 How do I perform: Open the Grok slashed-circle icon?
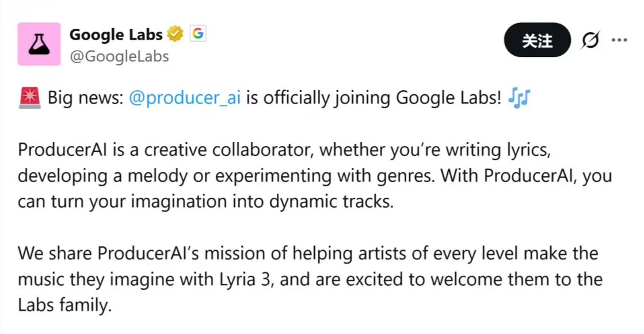pos(590,41)
